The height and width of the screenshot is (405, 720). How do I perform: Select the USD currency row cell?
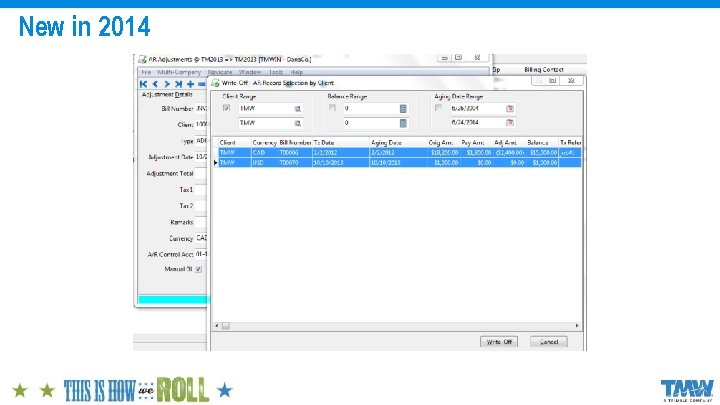click(264, 163)
